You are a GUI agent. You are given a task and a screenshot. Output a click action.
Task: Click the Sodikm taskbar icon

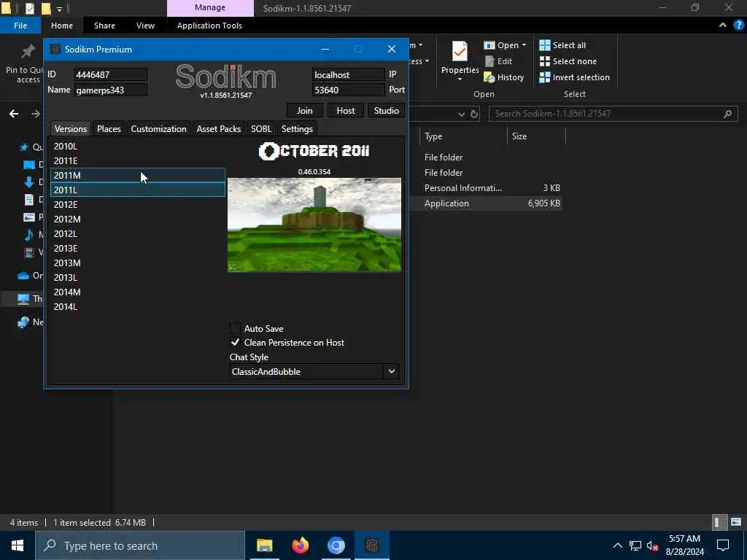pos(371,545)
